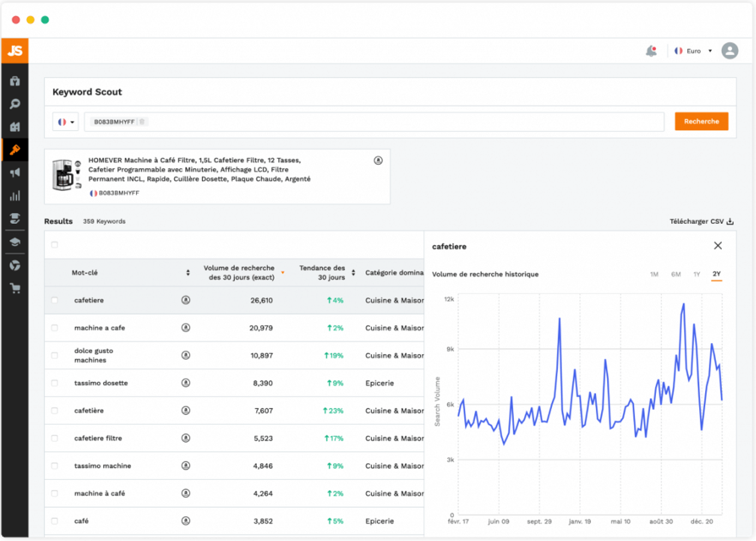Click the coffee machine product thumbnail
The height and width of the screenshot is (541, 756).
coord(67,175)
